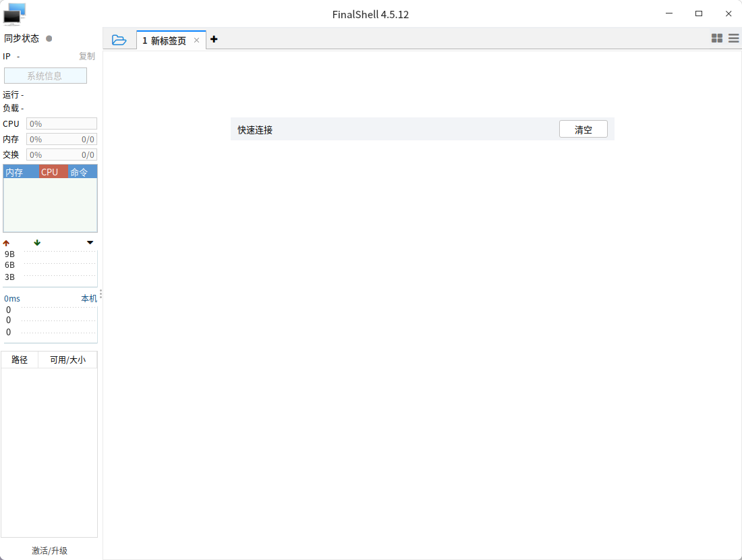Click the 同步状态 label
The width and height of the screenshot is (742, 560).
[x=22, y=38]
